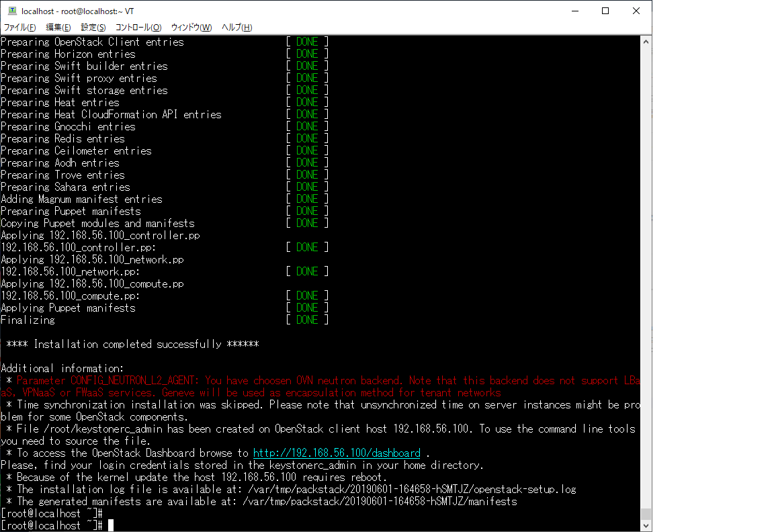Minimize the Tera Term window
774x532 pixels.
tap(575, 11)
